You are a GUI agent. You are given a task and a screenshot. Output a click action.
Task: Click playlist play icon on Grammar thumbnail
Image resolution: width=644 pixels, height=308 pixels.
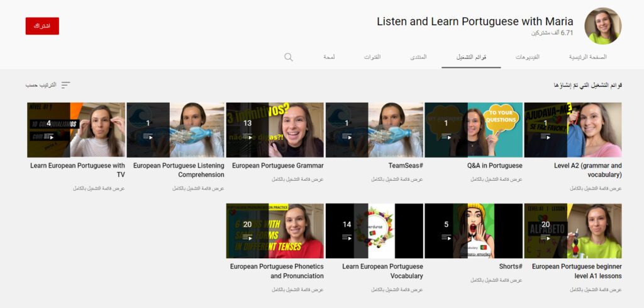coord(248,136)
